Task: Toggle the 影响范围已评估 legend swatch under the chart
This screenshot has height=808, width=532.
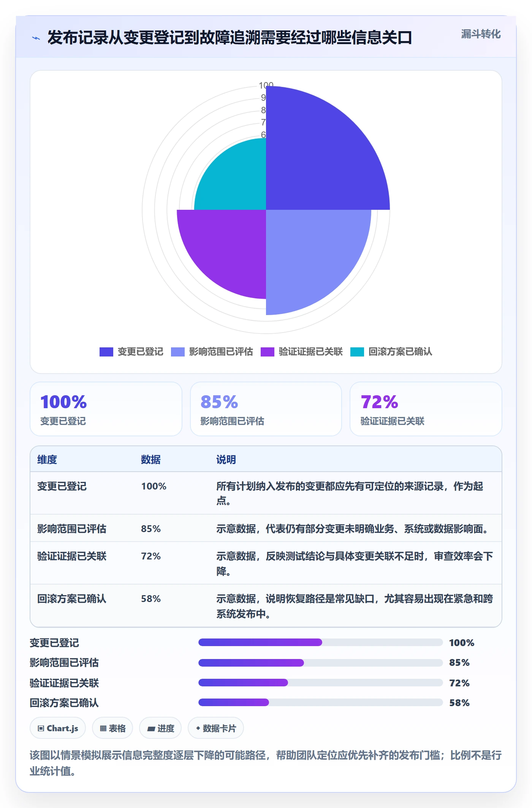Action: tap(178, 352)
